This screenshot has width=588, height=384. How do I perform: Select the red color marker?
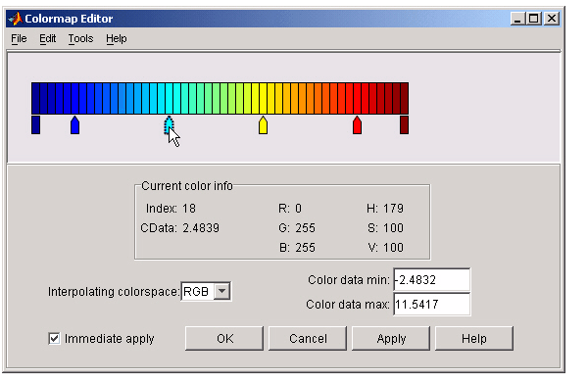(x=357, y=124)
